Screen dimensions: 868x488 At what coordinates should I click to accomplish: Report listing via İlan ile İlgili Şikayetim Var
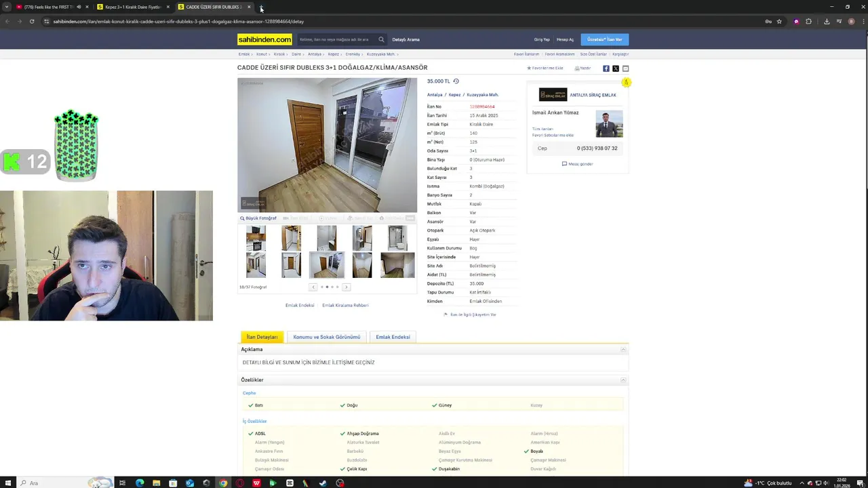(470, 314)
